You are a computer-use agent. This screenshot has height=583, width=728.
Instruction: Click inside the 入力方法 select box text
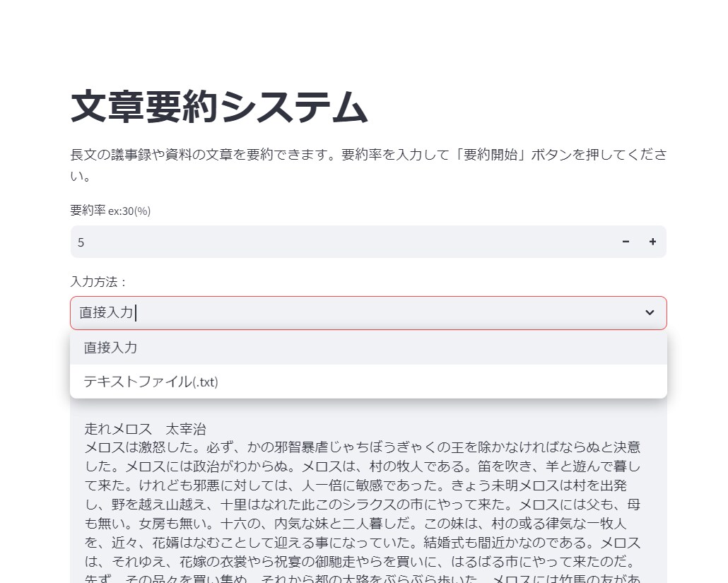coord(107,313)
